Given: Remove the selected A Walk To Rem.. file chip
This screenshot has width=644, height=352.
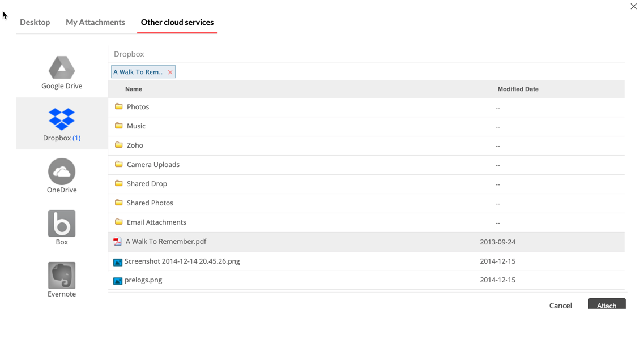Looking at the screenshot, I should (x=170, y=72).
